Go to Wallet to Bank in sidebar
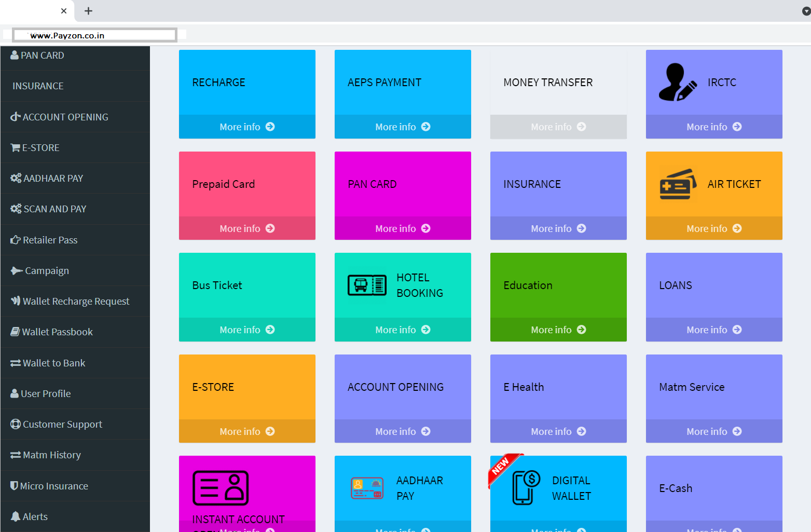The height and width of the screenshot is (532, 811). pyautogui.click(x=54, y=363)
